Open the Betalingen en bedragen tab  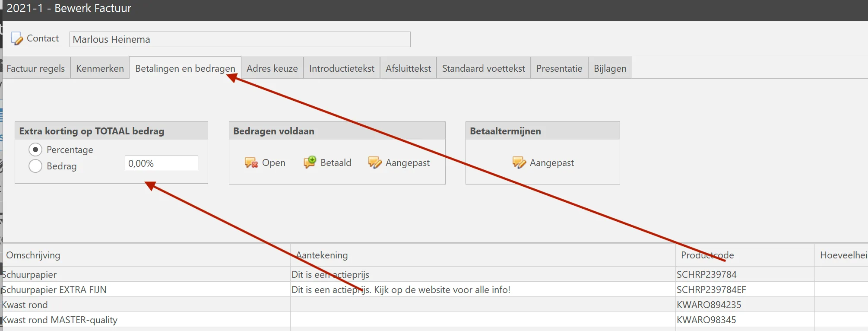(x=185, y=68)
